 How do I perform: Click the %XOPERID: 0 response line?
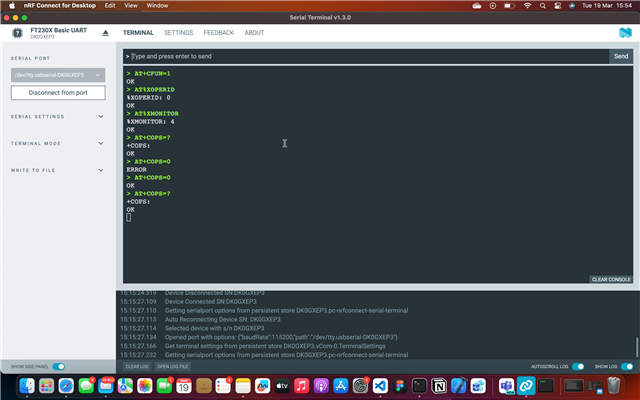[x=149, y=98]
